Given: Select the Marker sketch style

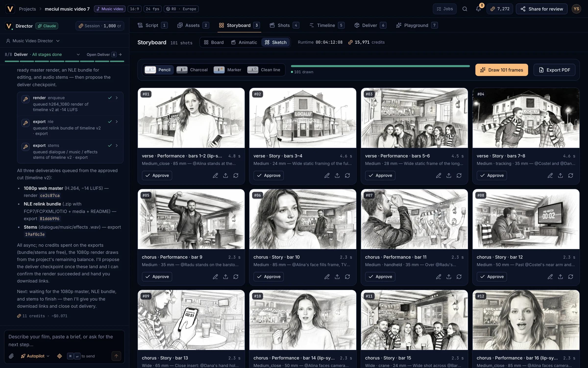Looking at the screenshot, I should tap(228, 70).
